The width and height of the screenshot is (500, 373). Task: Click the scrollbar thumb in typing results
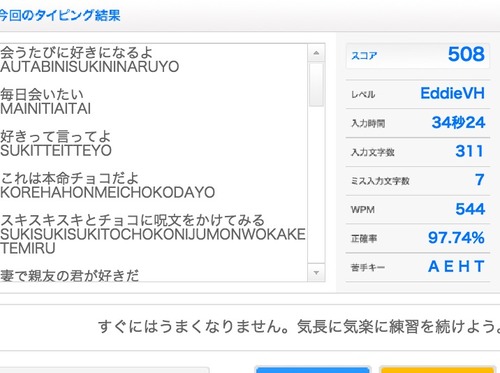pos(316,85)
